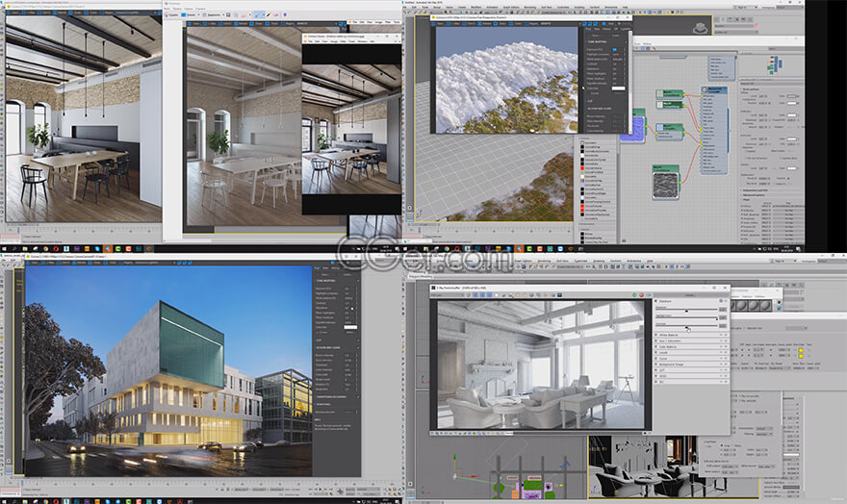Click pink object color swatch in command panel
Screen dimensions: 847x504
pyautogui.click(x=757, y=26)
